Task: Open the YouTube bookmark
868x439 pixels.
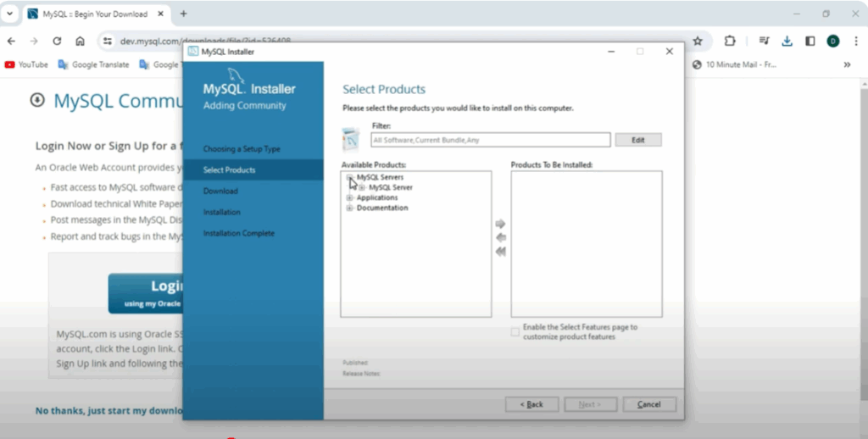Action: (x=26, y=64)
